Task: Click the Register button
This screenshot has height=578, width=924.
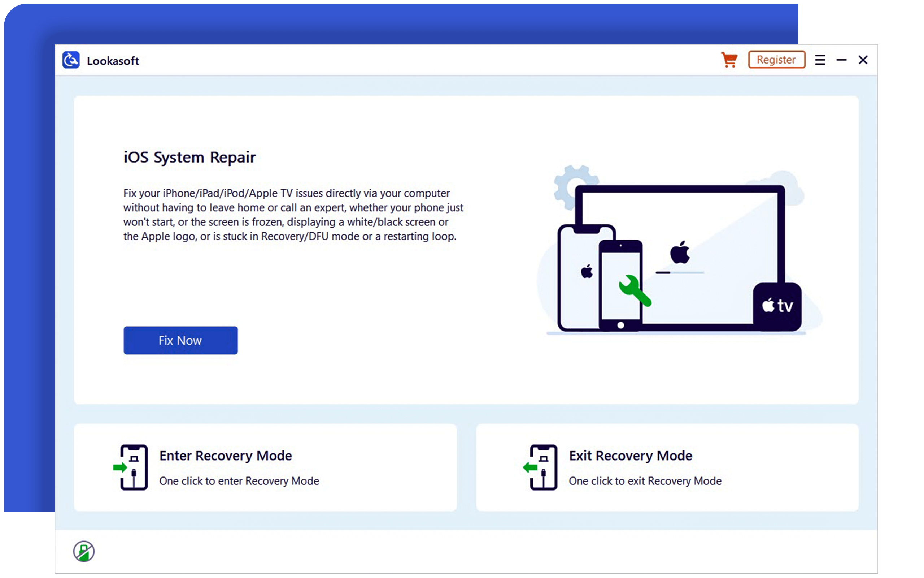Action: click(777, 60)
